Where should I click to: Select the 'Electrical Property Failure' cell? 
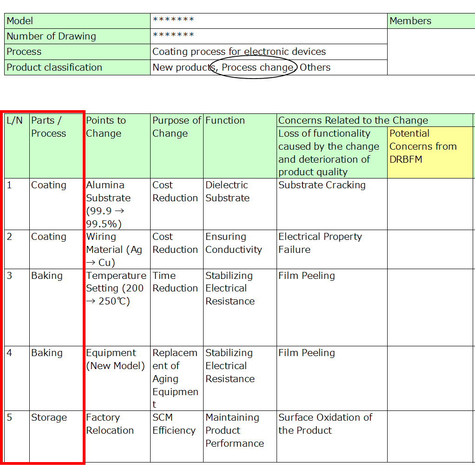click(332, 250)
